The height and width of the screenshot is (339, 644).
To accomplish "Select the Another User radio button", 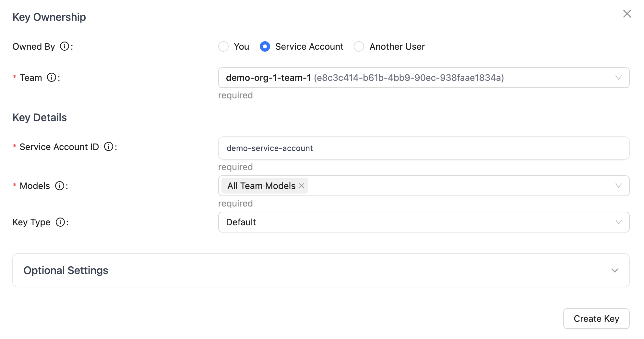I will coord(359,46).
